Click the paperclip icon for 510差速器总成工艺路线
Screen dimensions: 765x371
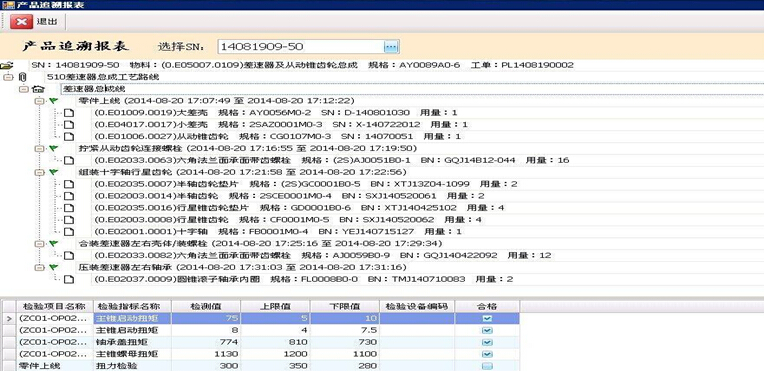22,77
